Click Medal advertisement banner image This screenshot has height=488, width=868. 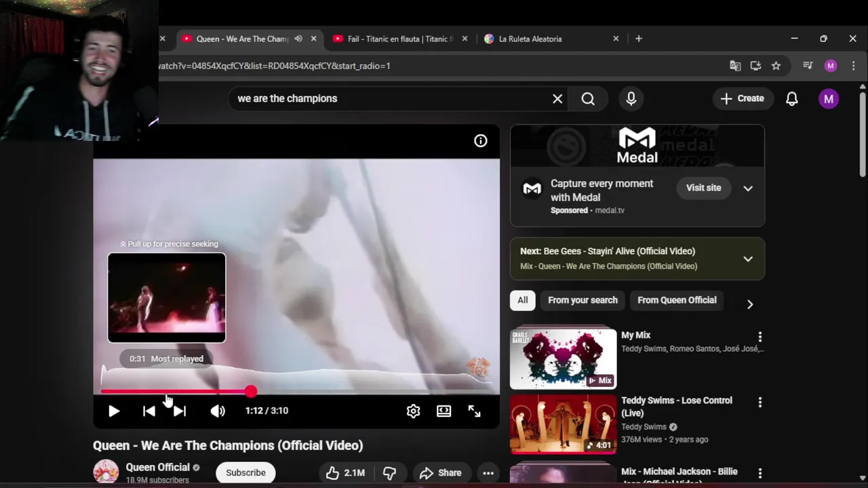pos(637,146)
